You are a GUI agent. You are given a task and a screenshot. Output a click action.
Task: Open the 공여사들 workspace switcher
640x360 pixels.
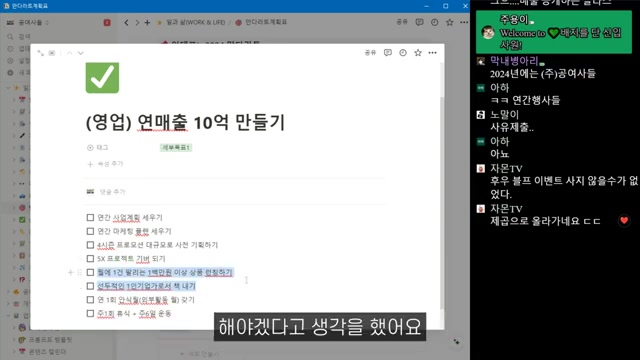[x=28, y=22]
